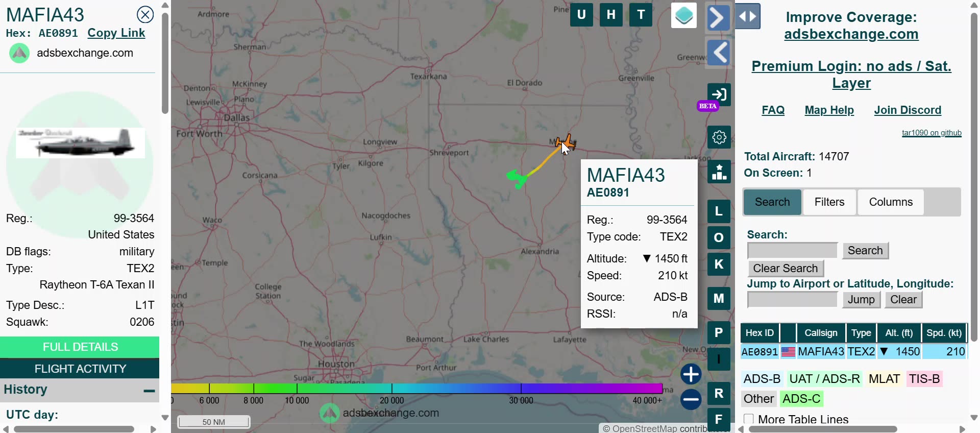Image resolution: width=980 pixels, height=433 pixels.
Task: Close the MAFIA43 aircraft info panel
Action: tap(145, 14)
